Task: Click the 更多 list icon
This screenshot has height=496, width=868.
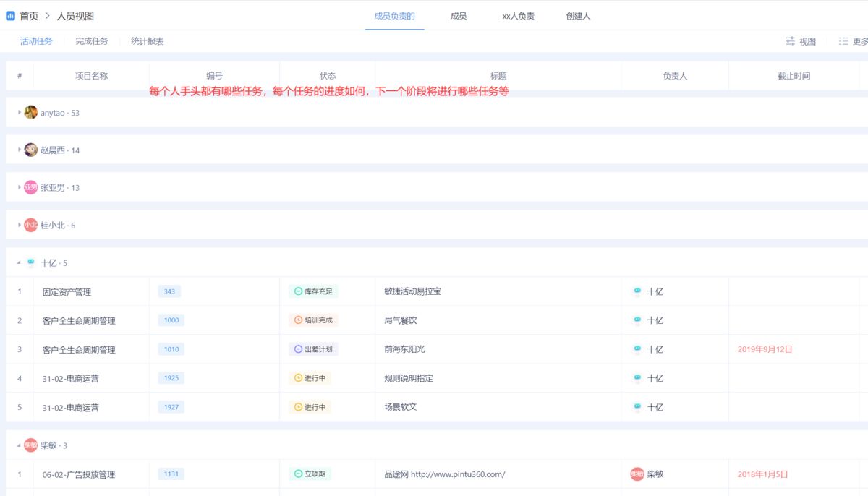Action: click(843, 41)
